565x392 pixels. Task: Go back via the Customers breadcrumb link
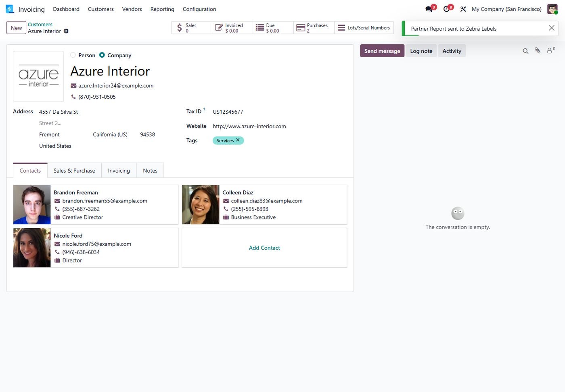pos(40,25)
